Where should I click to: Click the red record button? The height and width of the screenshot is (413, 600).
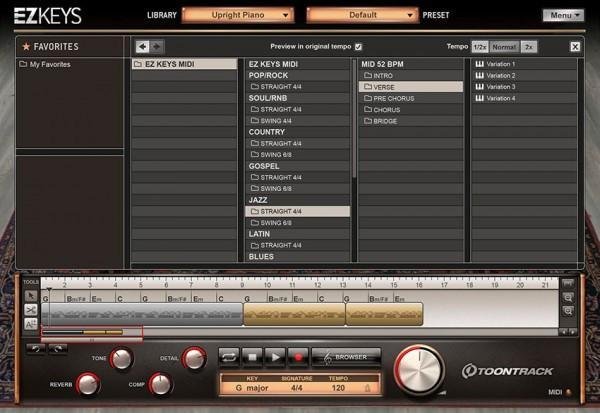pyautogui.click(x=297, y=356)
